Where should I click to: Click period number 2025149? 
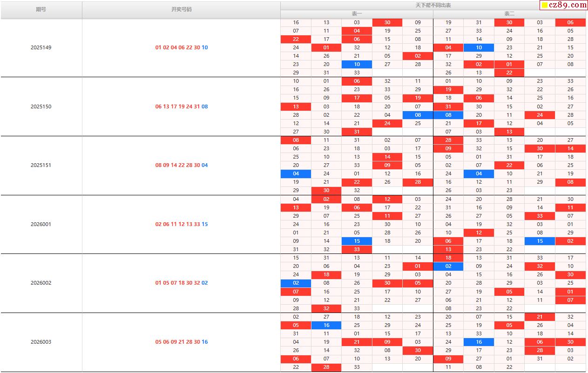(41, 47)
